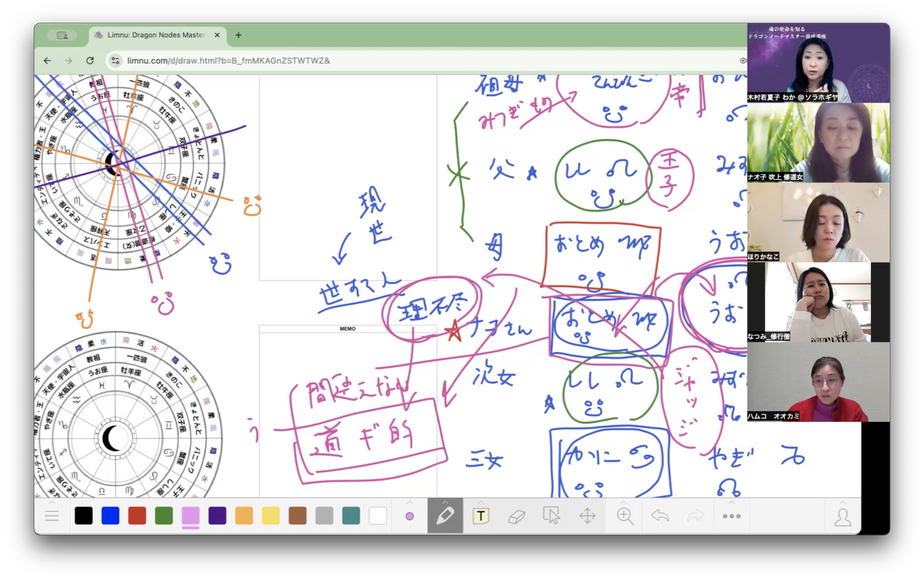
Task: Select the Text note tool
Action: pos(481,516)
